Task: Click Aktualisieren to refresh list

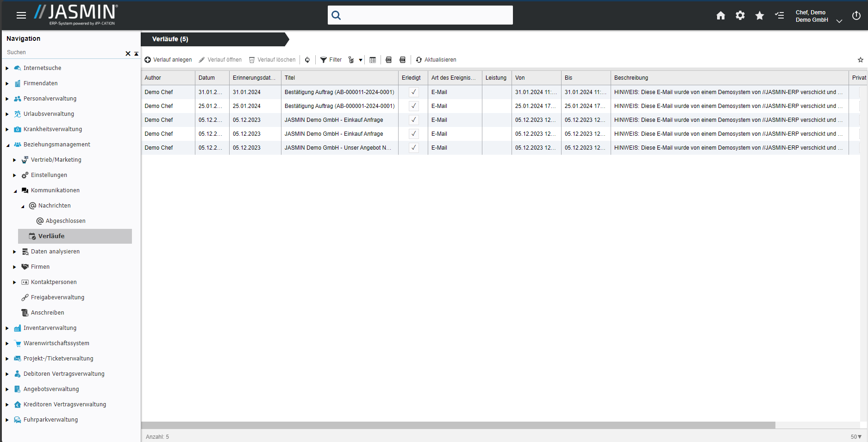Action: (436, 60)
